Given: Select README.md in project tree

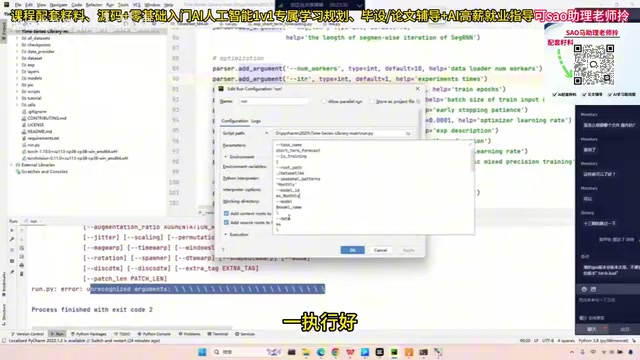Looking at the screenshot, I should [x=39, y=131].
